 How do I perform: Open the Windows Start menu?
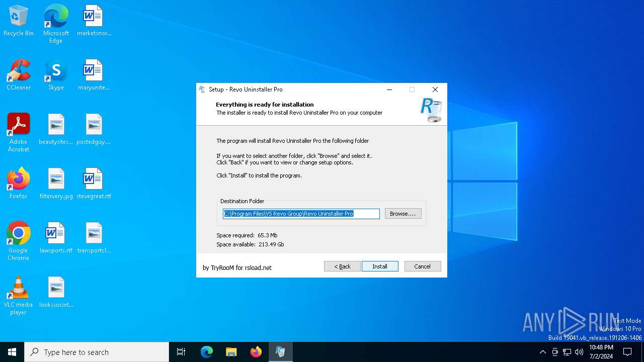point(12,352)
